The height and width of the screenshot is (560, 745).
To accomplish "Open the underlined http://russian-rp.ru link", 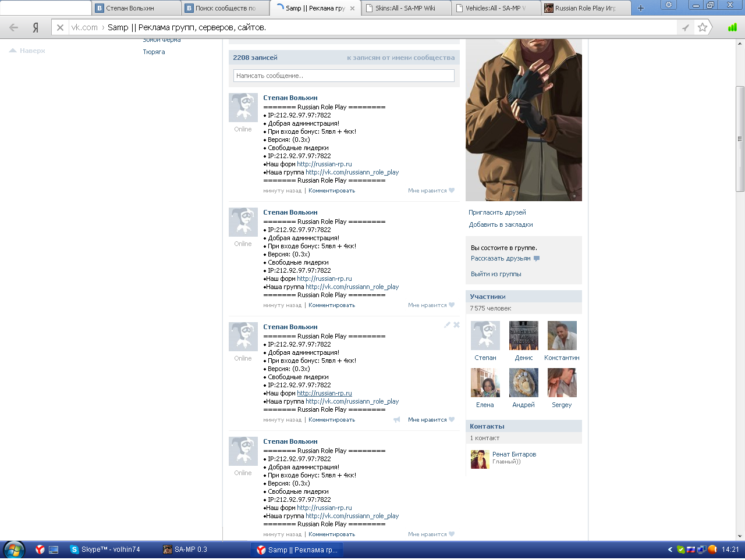I will click(x=324, y=393).
